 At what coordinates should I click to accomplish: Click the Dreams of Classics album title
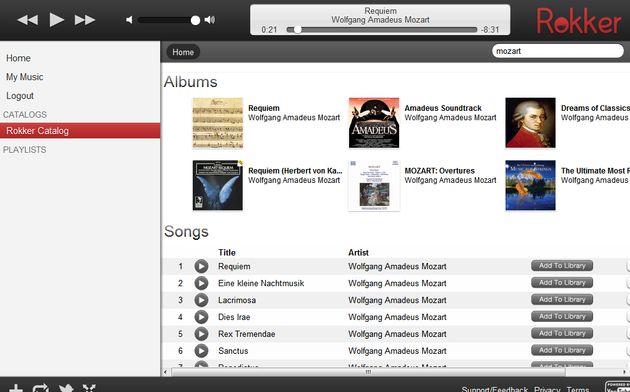click(595, 108)
